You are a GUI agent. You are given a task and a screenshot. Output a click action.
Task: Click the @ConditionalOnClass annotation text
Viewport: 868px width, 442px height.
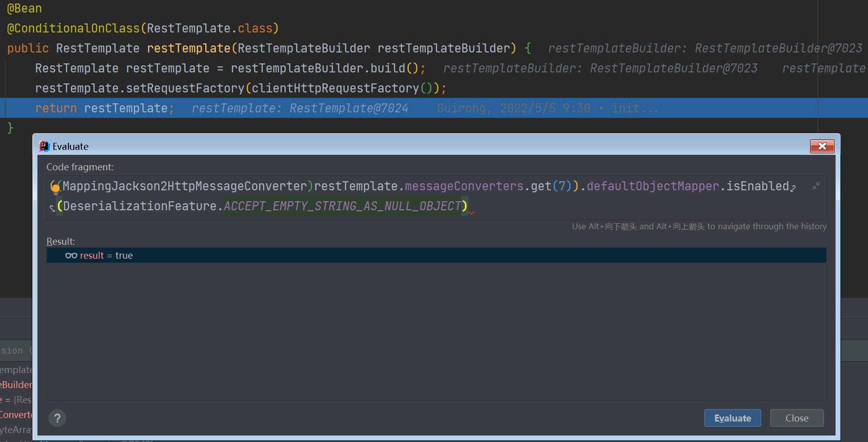(x=73, y=28)
